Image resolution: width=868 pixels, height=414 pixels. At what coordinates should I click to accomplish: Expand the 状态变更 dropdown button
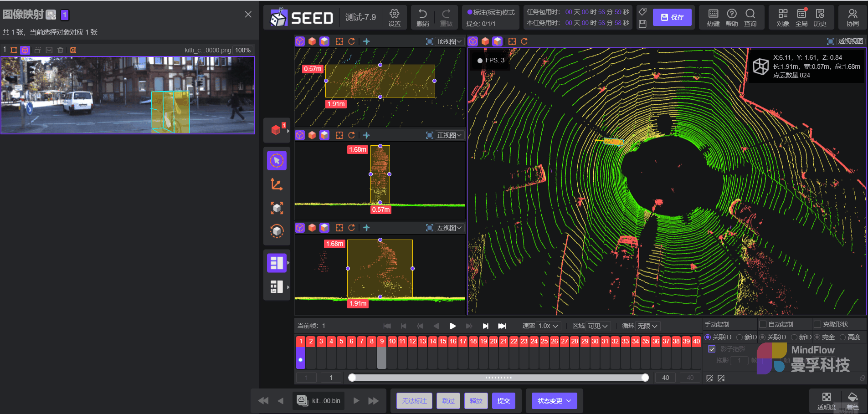[x=554, y=401]
